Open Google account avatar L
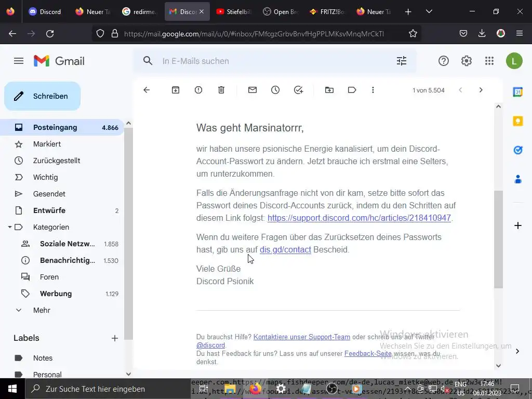Viewport: 532px width, 399px height. click(514, 61)
